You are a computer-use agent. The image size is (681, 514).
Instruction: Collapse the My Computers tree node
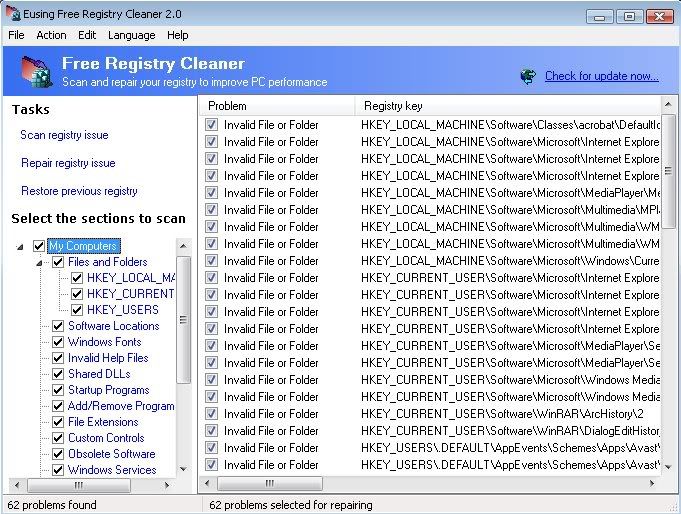pos(20,247)
